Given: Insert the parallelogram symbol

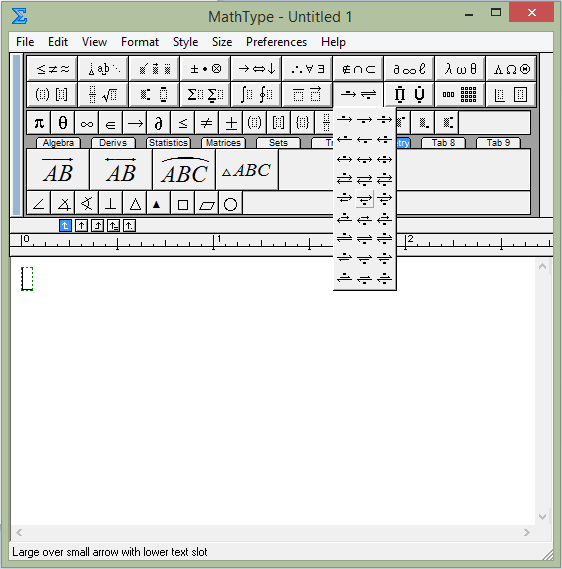Looking at the screenshot, I should tap(206, 204).
